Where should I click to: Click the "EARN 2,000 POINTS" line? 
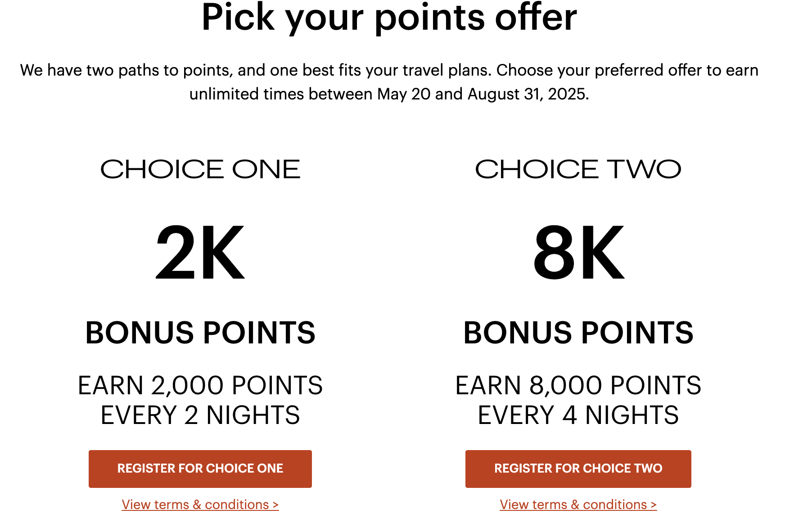pyautogui.click(x=200, y=385)
